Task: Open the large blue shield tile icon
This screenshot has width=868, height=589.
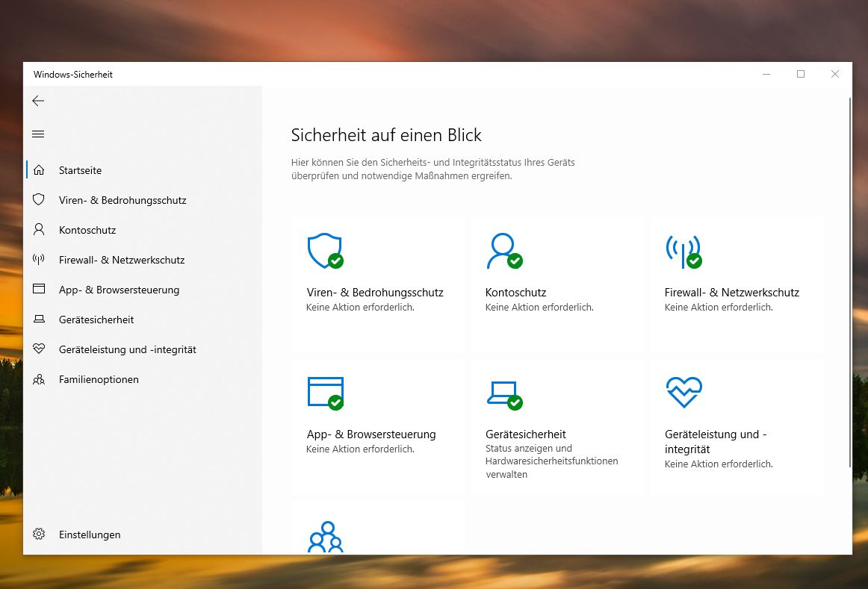Action: [326, 251]
